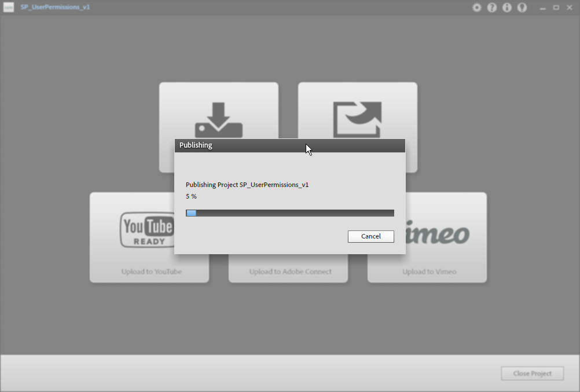Select Upload to YouTube label

151,272
